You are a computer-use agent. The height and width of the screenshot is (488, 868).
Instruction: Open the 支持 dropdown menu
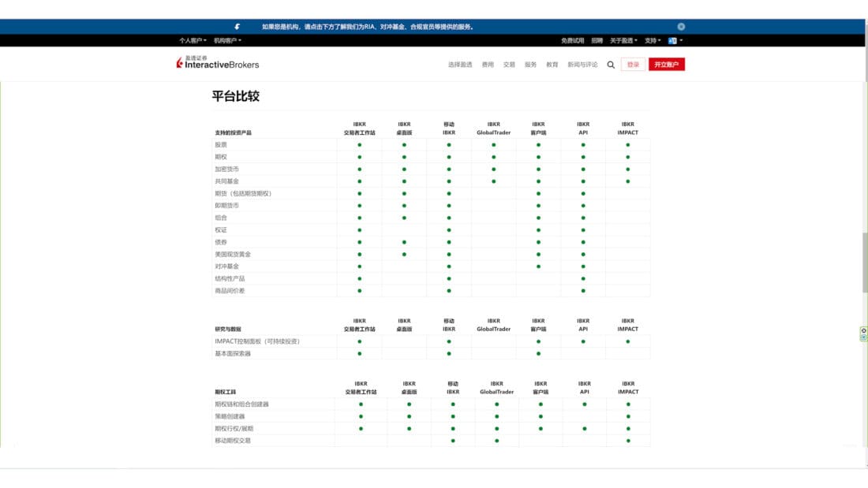coord(653,40)
